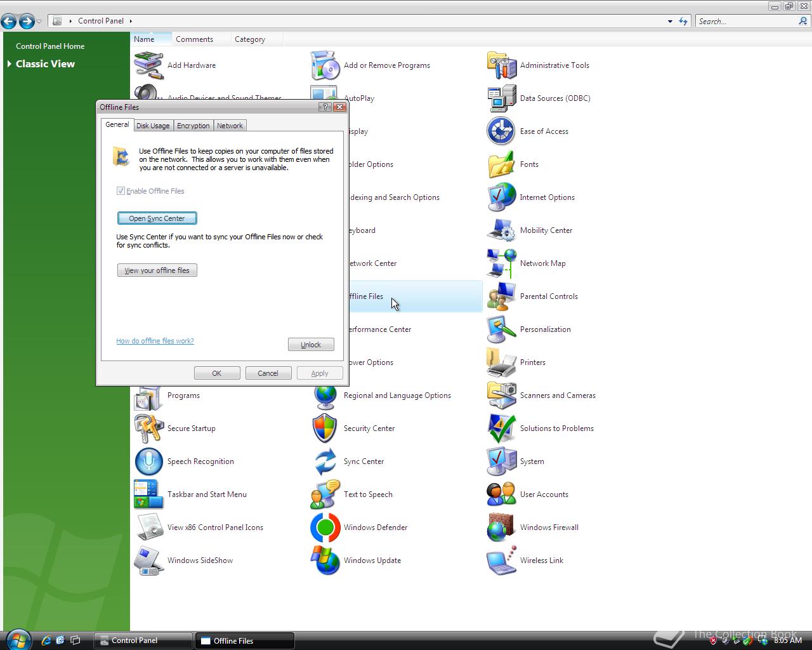The width and height of the screenshot is (812, 650).
Task: Open Data Sources (ODBC) icon
Action: 501,98
